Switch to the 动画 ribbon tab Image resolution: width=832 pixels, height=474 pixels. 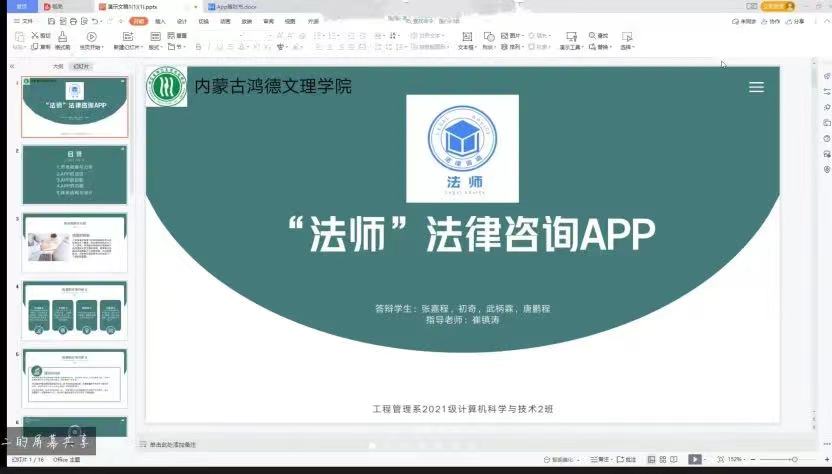(x=225, y=22)
